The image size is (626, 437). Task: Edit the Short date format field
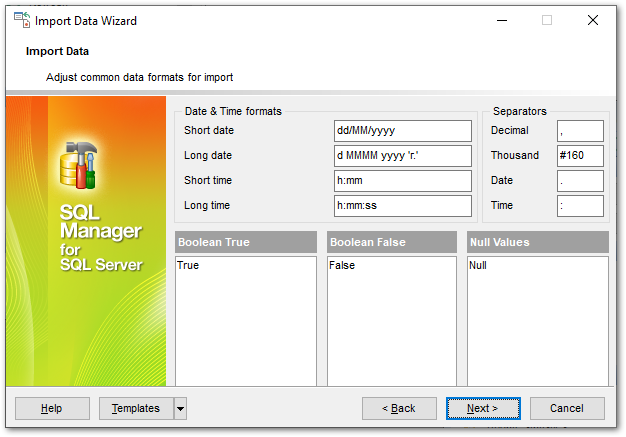pyautogui.click(x=402, y=131)
